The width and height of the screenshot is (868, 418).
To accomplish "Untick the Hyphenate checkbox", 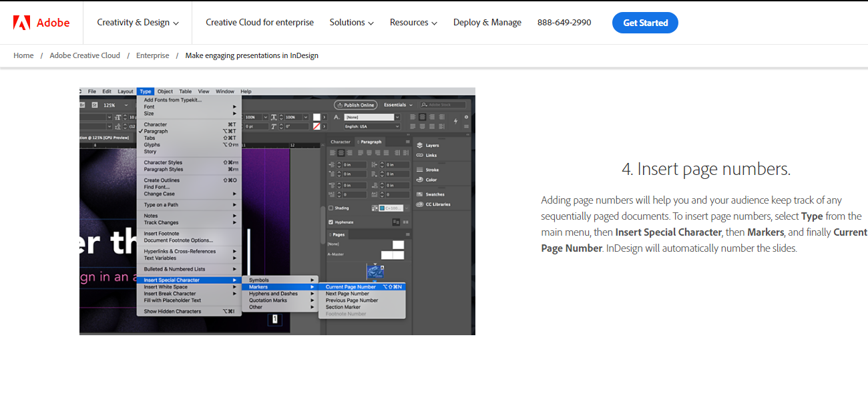I will coord(331,222).
